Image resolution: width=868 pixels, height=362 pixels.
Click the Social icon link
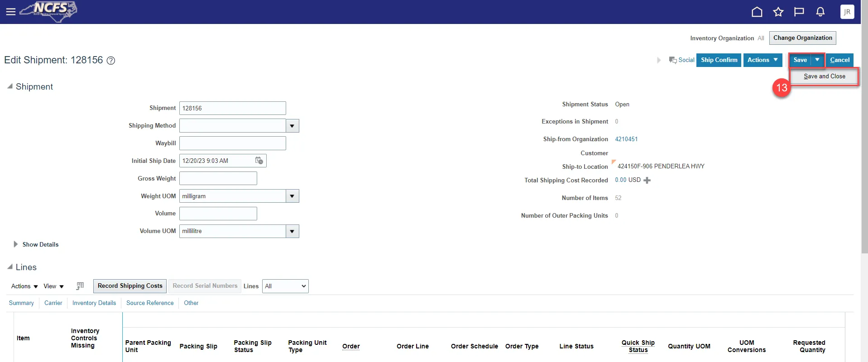[x=682, y=60]
